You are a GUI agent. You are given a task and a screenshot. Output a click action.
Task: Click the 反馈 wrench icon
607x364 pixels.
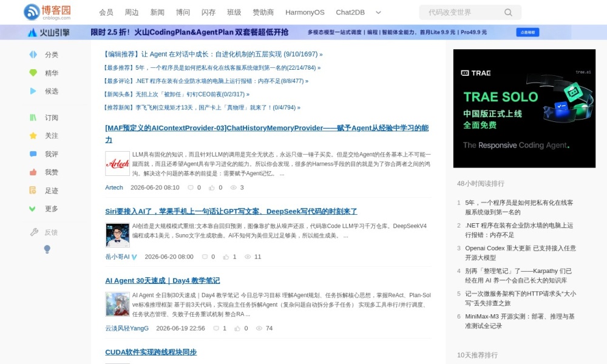pos(34,232)
